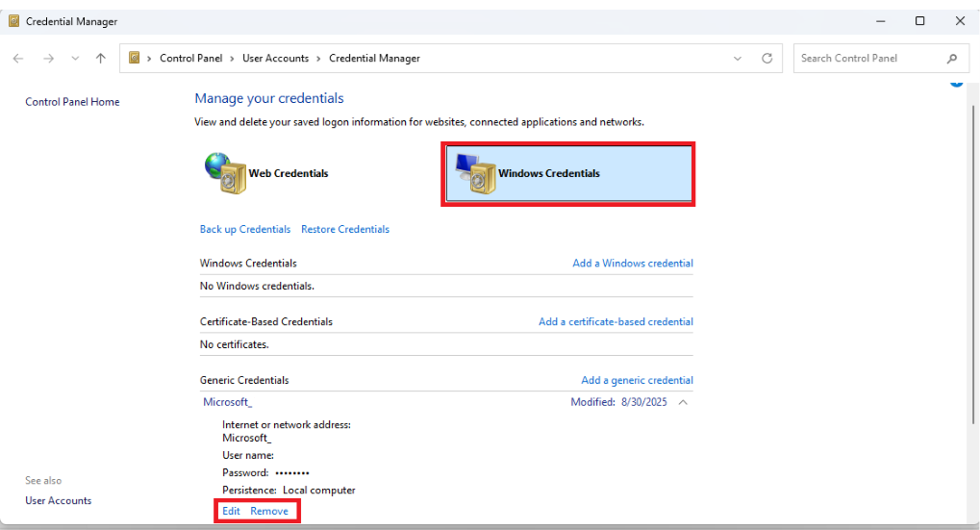Click the search magnifier icon
Viewport: 980px width, 530px height.
coord(952,58)
